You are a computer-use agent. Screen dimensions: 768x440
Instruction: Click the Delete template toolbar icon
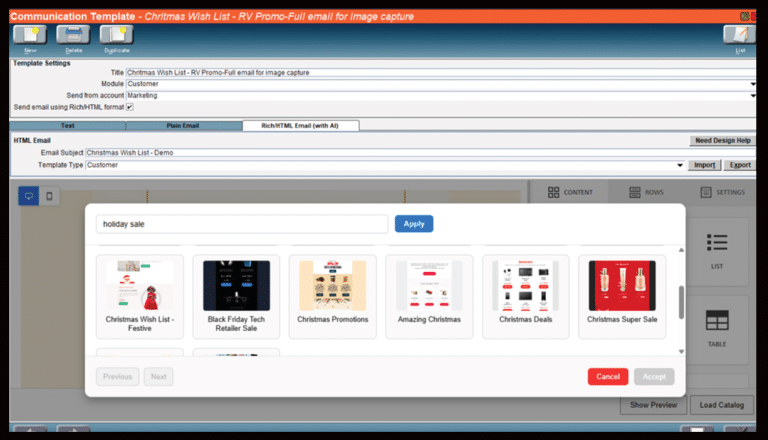tap(73, 35)
